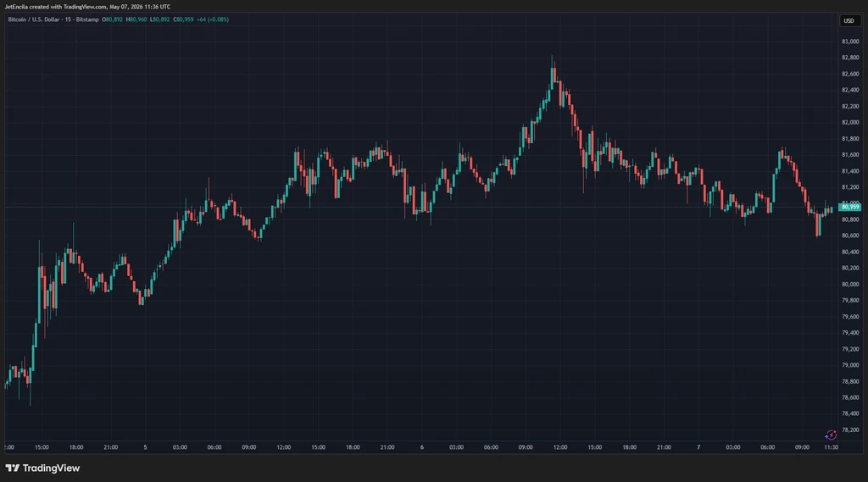Click the 81,200 price axis label
This screenshot has height=482, width=868.
tap(850, 187)
